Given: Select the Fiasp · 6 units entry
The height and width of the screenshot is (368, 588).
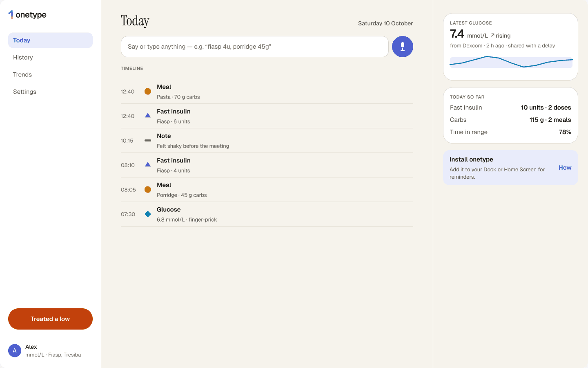Looking at the screenshot, I should click(267, 116).
